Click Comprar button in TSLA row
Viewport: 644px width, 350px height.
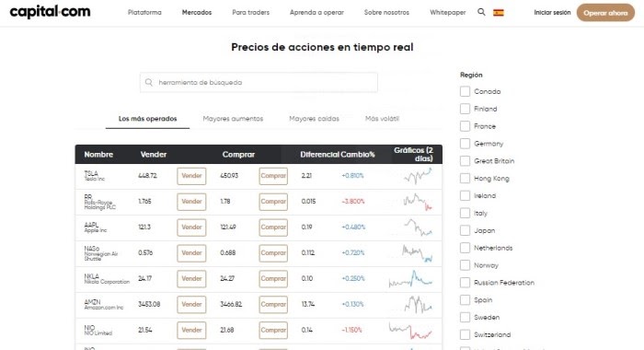[273, 176]
